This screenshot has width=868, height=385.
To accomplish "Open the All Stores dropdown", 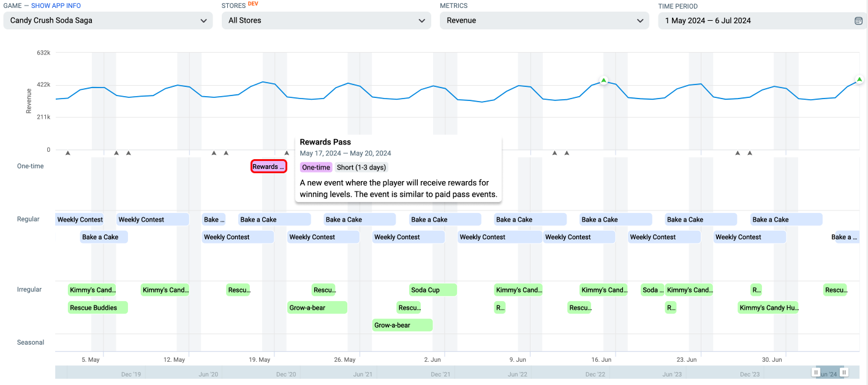I will click(326, 20).
